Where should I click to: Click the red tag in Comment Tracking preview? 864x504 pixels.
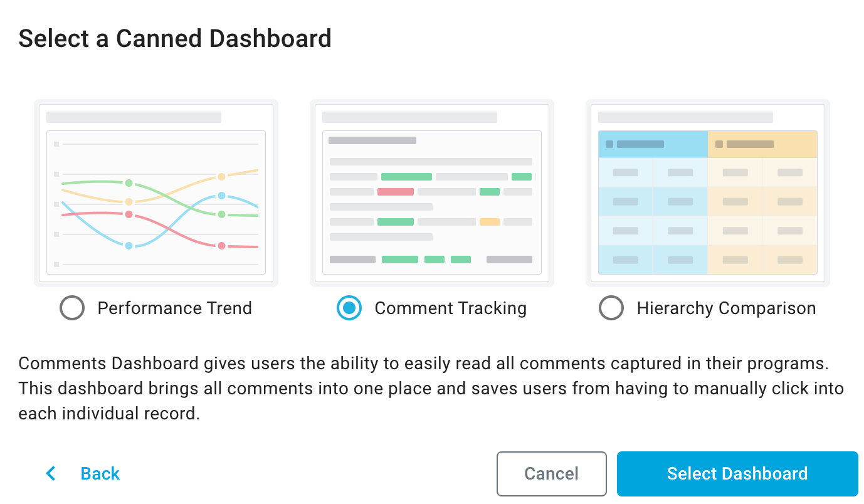coord(396,192)
